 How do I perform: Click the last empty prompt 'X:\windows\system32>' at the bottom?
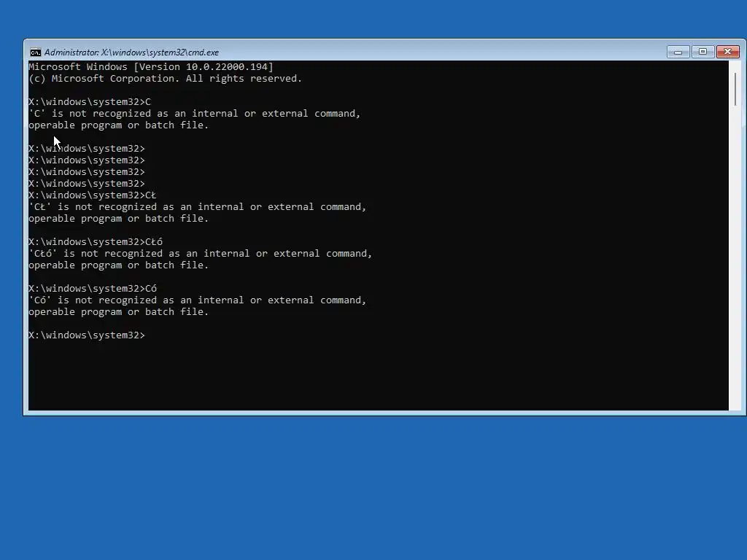point(87,335)
